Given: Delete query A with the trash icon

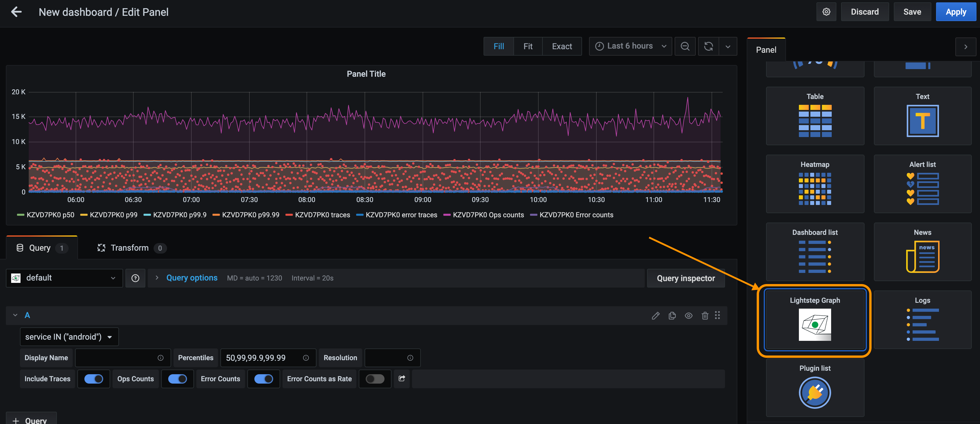Looking at the screenshot, I should (x=705, y=315).
